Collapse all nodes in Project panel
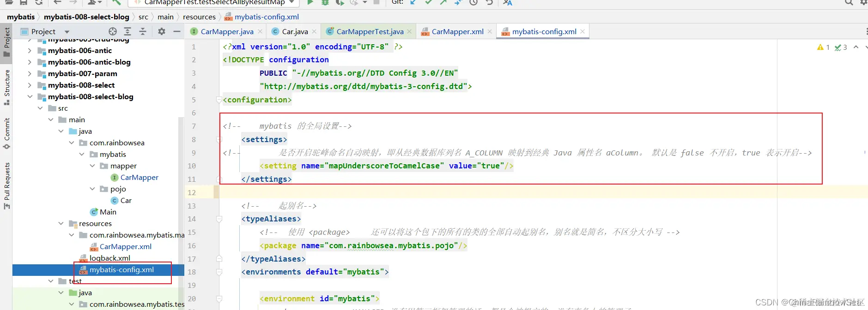 [x=143, y=31]
